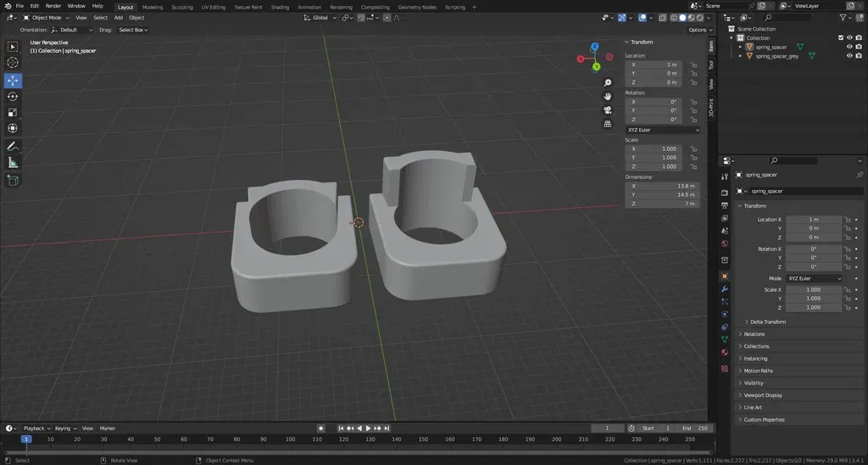This screenshot has width=868, height=465.
Task: Click the viewport zoom magnifier icon
Action: click(x=608, y=83)
